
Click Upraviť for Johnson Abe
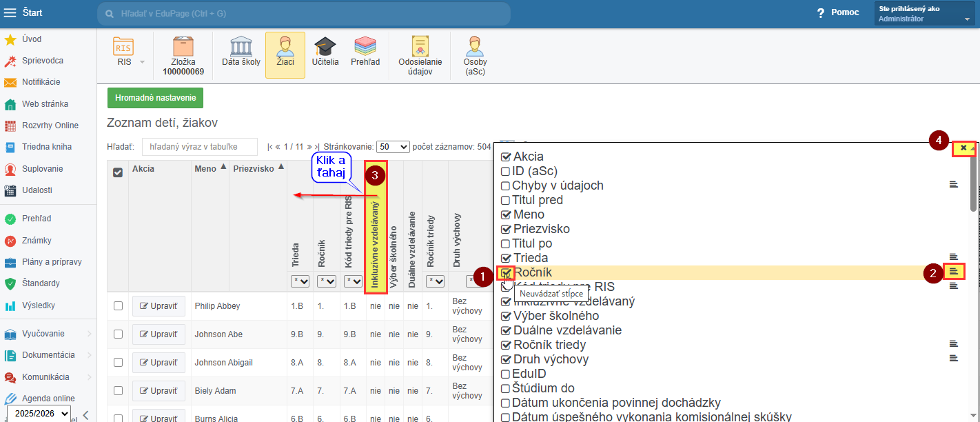coord(159,334)
